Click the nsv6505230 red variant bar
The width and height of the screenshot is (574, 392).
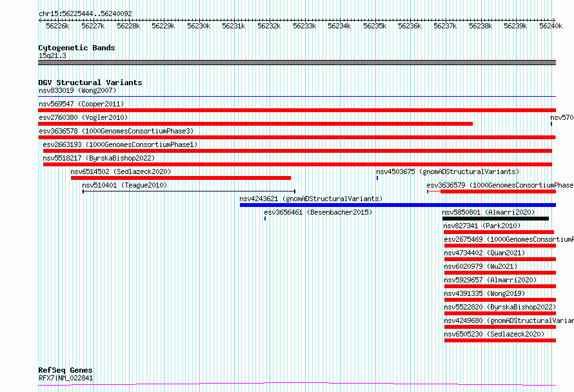(500, 340)
